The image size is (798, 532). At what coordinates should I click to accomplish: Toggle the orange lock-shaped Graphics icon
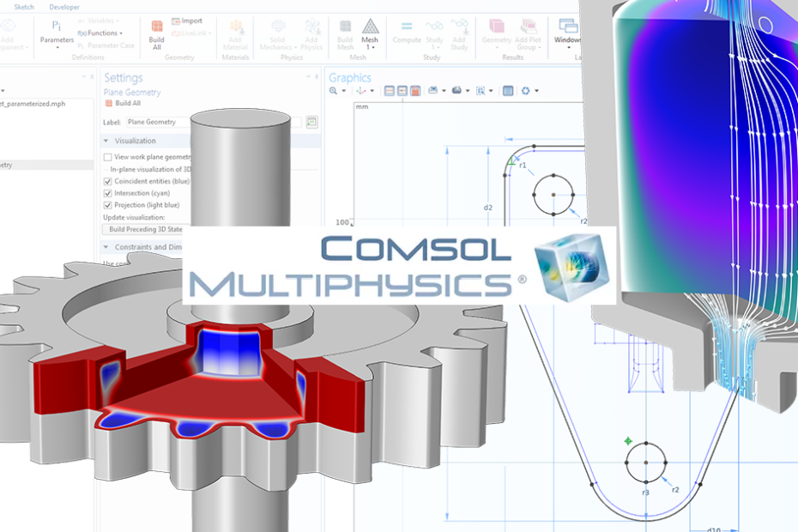tap(415, 91)
